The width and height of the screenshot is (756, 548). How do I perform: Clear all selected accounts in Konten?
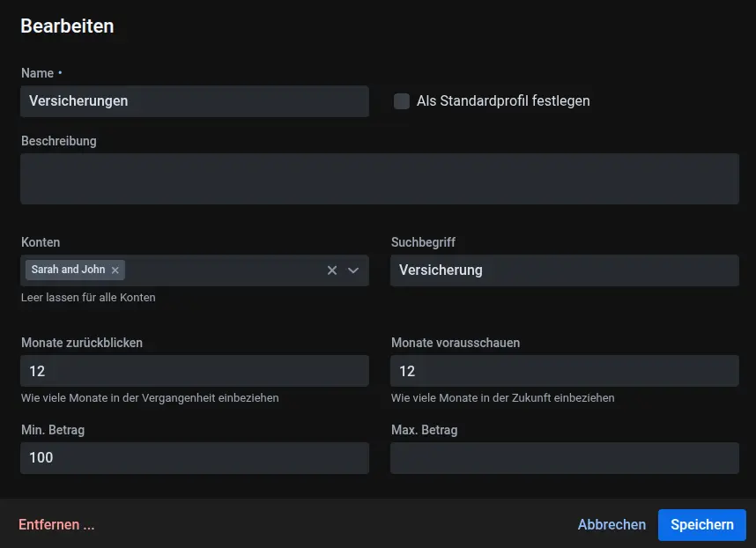[x=332, y=270]
